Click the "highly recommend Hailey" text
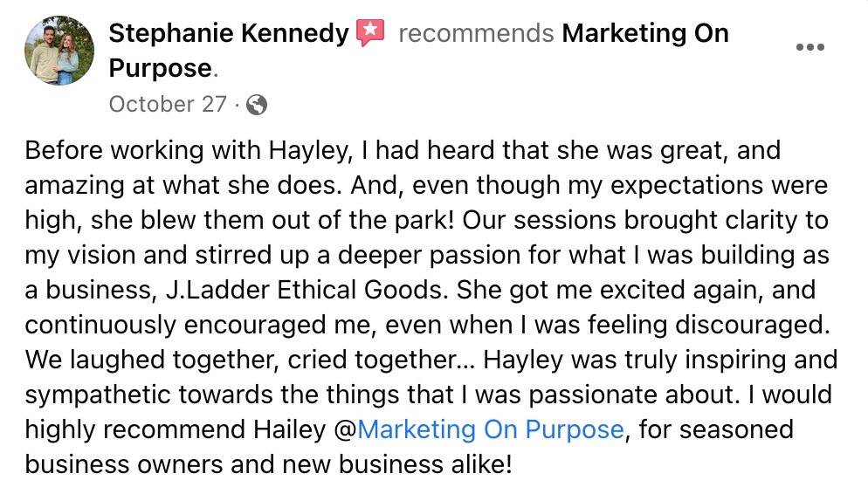 click(176, 429)
